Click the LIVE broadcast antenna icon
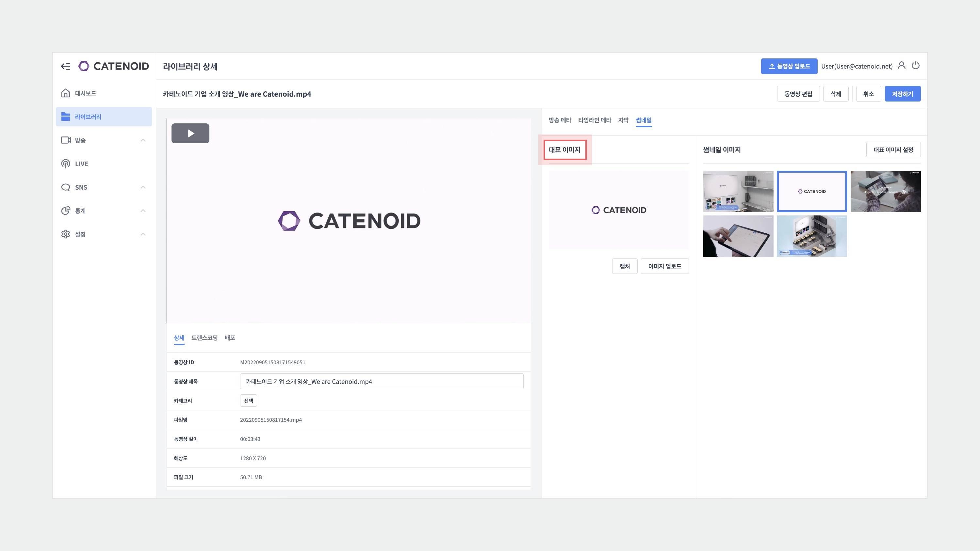Image resolution: width=980 pixels, height=551 pixels. tap(65, 164)
